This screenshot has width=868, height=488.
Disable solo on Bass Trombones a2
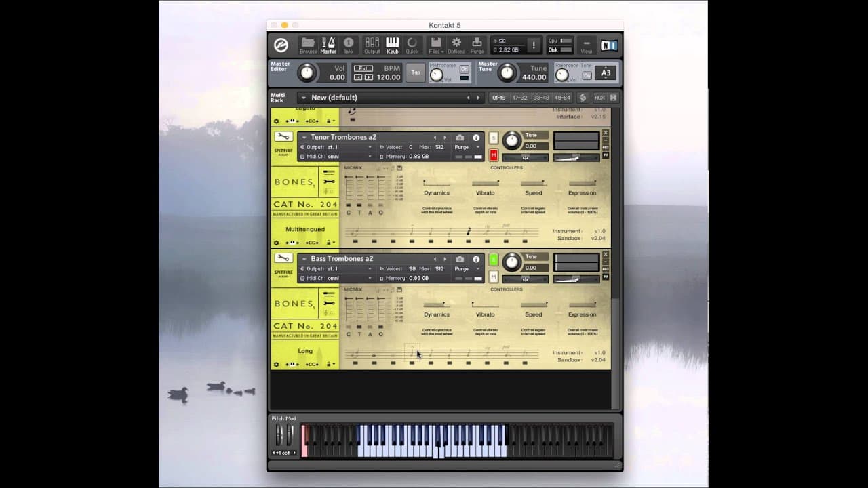pos(494,260)
